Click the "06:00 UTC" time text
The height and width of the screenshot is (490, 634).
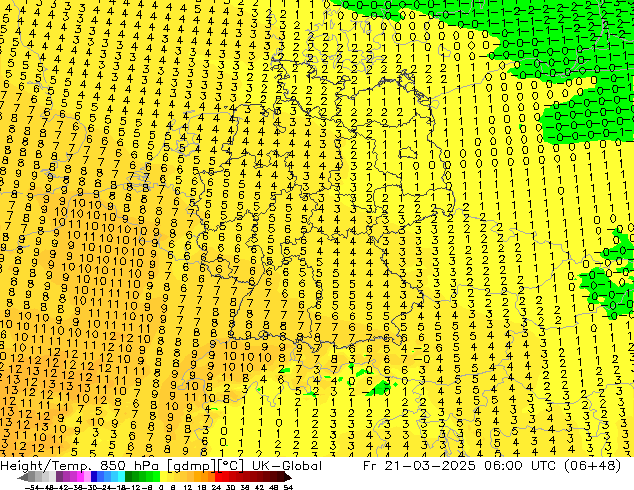(x=522, y=466)
